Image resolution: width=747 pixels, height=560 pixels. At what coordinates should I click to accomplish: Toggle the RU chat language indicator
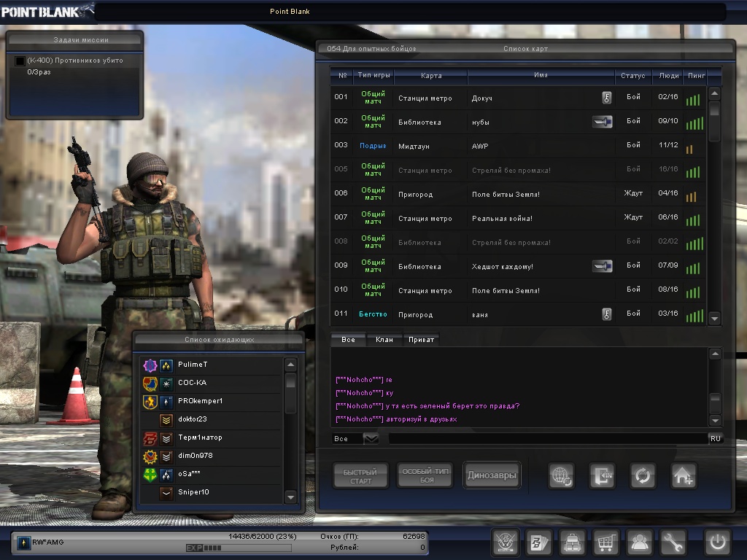tap(715, 438)
